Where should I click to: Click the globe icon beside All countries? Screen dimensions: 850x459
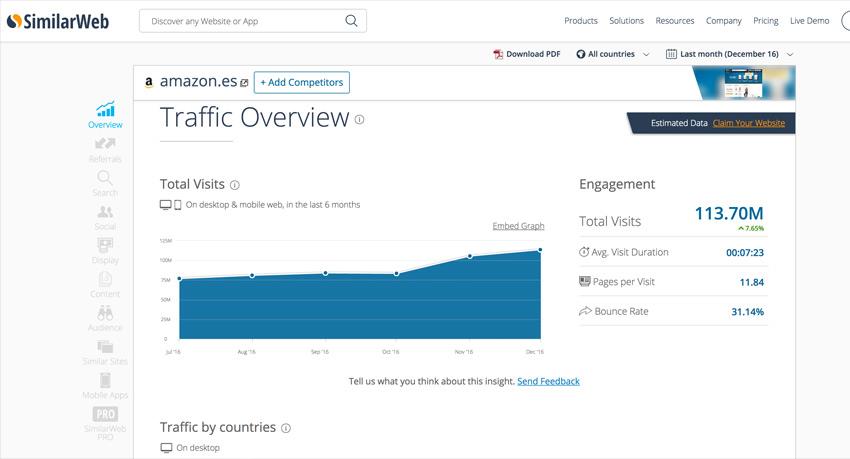[x=581, y=54]
